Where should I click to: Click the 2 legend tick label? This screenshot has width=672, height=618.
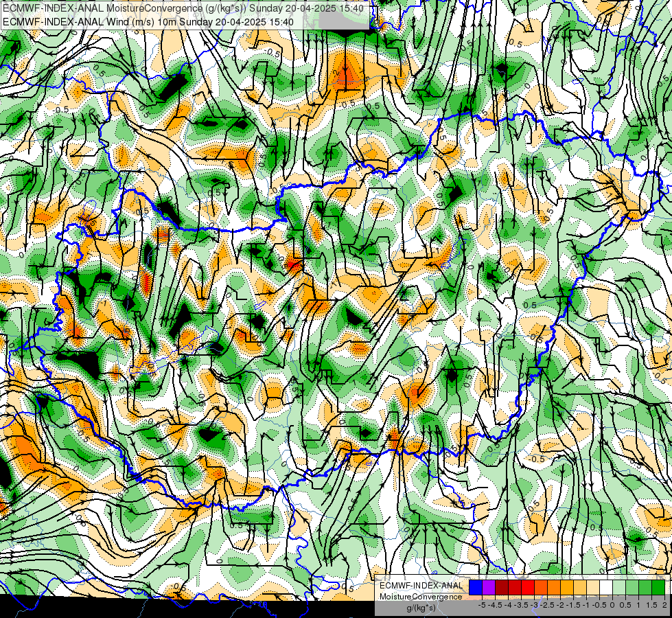664,605
